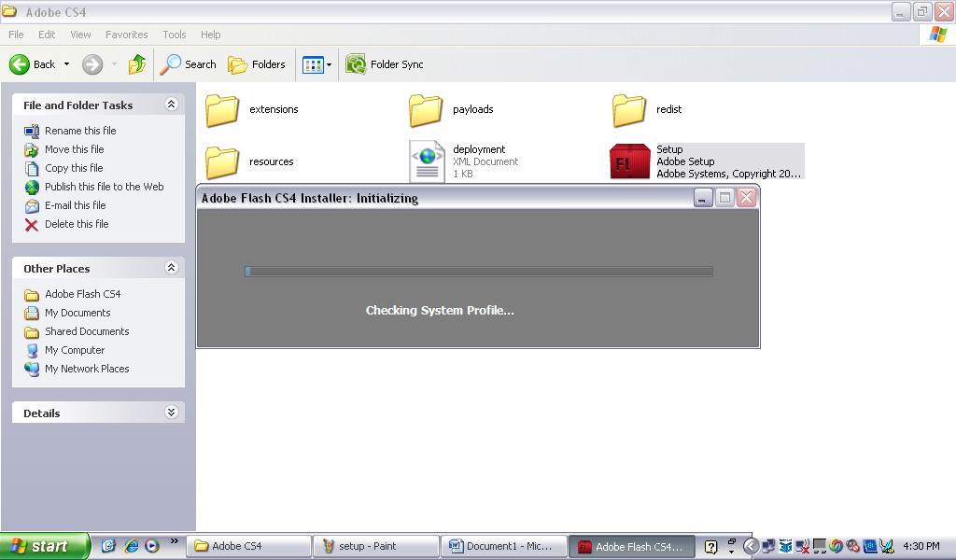The height and width of the screenshot is (560, 956).
Task: Click the Folder Sync toolbar icon
Action: point(386,64)
